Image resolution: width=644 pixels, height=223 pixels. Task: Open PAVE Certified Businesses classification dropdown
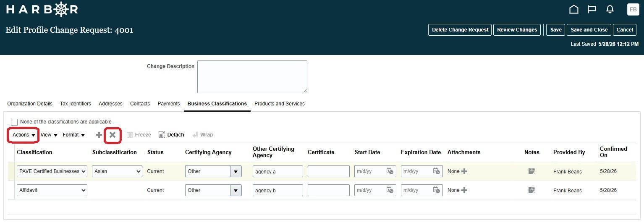52,171
